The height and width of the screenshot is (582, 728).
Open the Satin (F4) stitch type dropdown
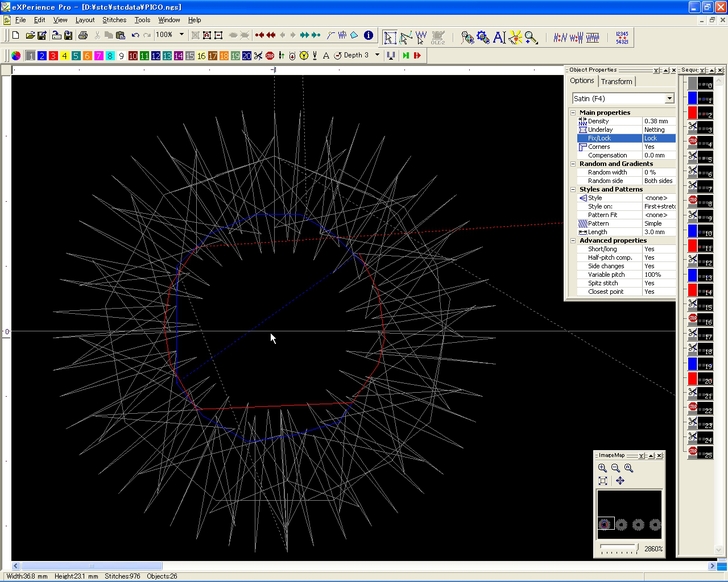tap(669, 98)
